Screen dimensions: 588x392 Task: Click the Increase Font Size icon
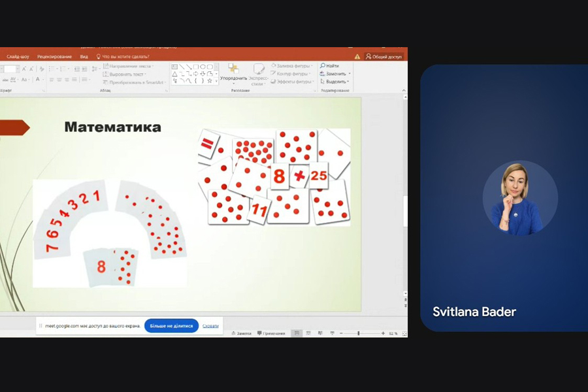tap(24, 69)
